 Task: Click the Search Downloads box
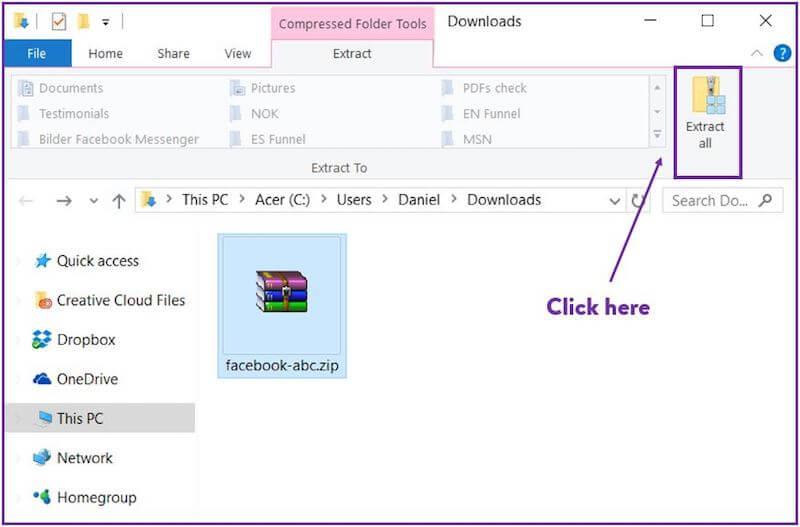[x=722, y=200]
